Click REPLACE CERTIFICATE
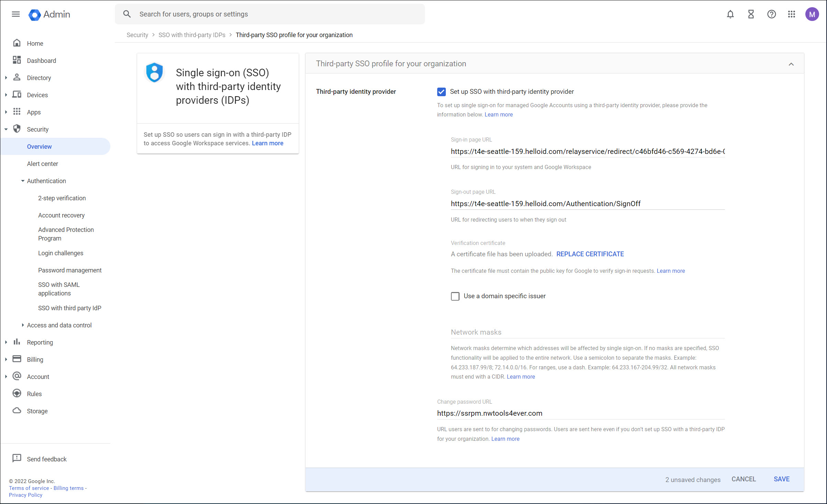The height and width of the screenshot is (504, 827). pyautogui.click(x=590, y=254)
